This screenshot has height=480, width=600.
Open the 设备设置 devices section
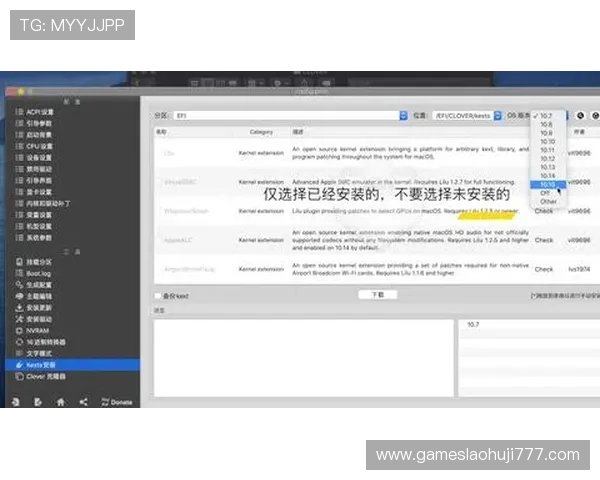(33, 158)
